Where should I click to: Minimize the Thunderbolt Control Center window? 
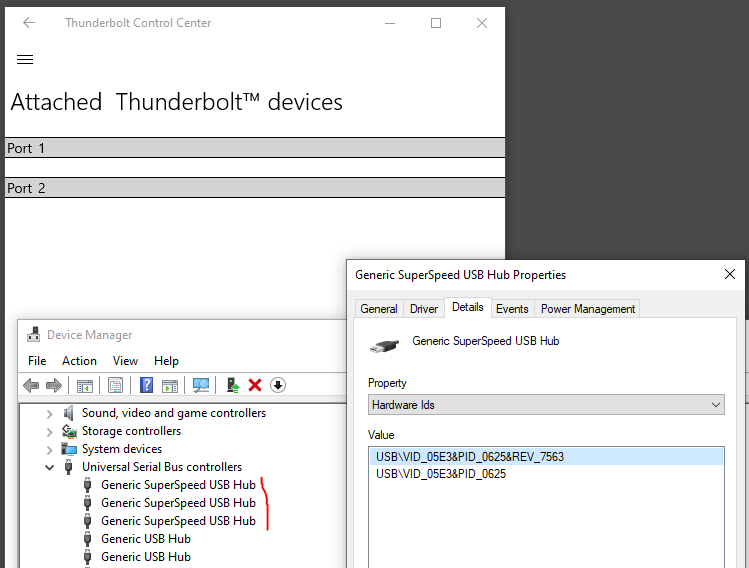pyautogui.click(x=390, y=23)
